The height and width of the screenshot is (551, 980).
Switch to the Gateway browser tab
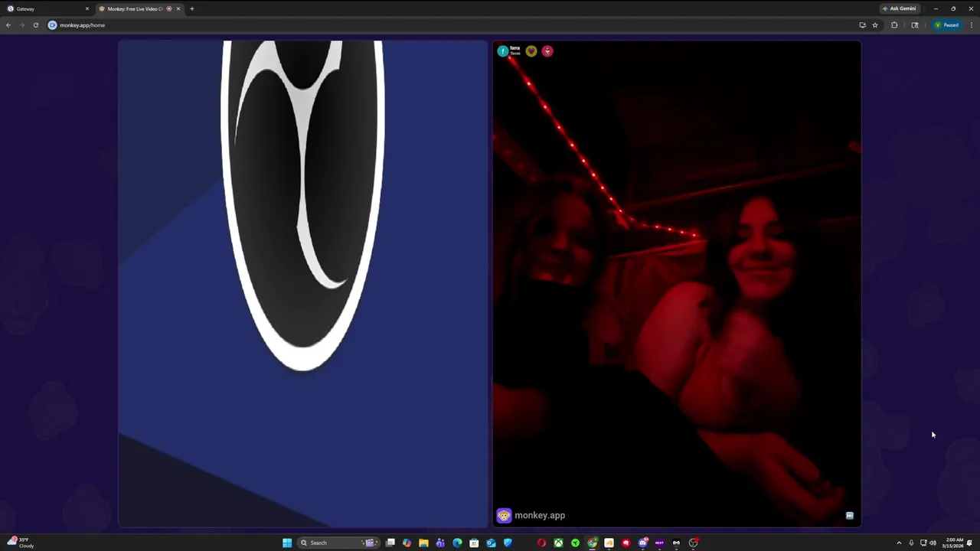[47, 8]
